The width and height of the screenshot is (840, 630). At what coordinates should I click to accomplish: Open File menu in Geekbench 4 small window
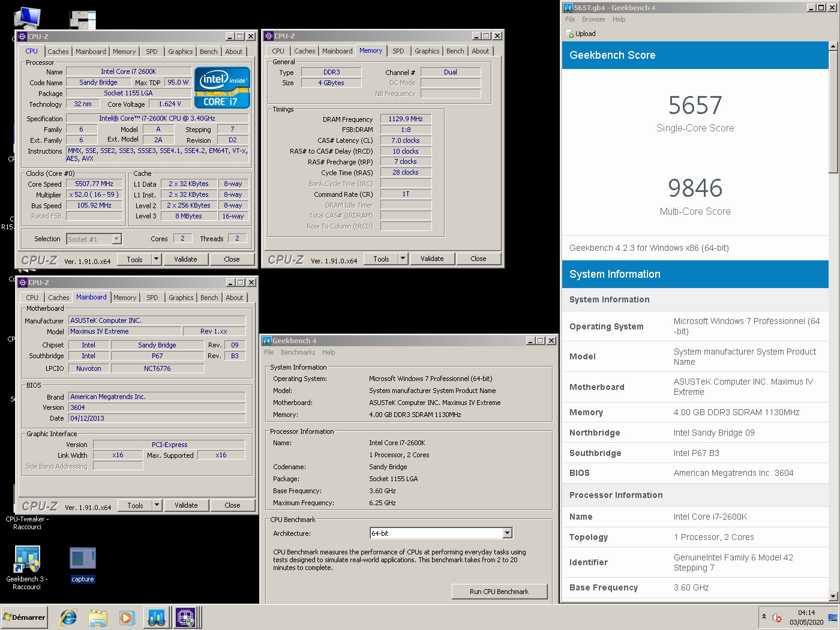269,352
